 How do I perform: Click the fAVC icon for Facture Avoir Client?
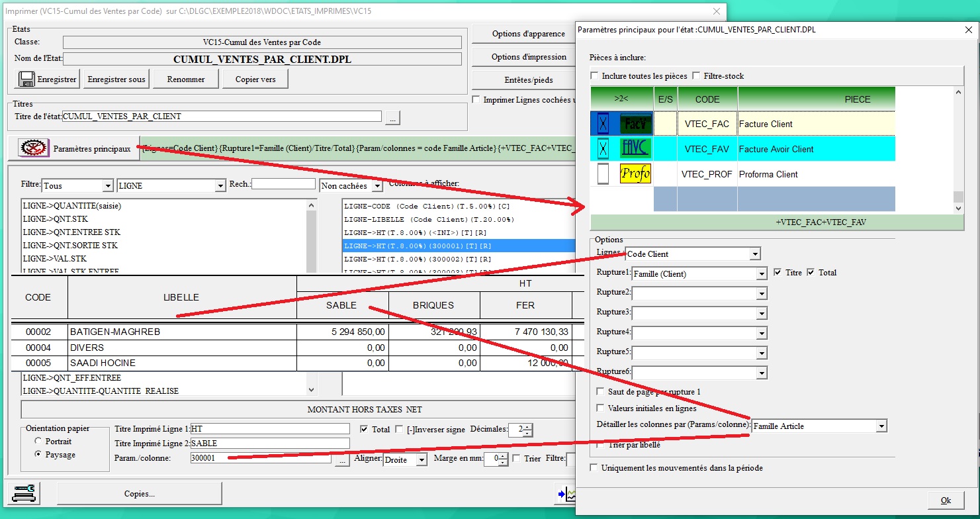tap(635, 149)
